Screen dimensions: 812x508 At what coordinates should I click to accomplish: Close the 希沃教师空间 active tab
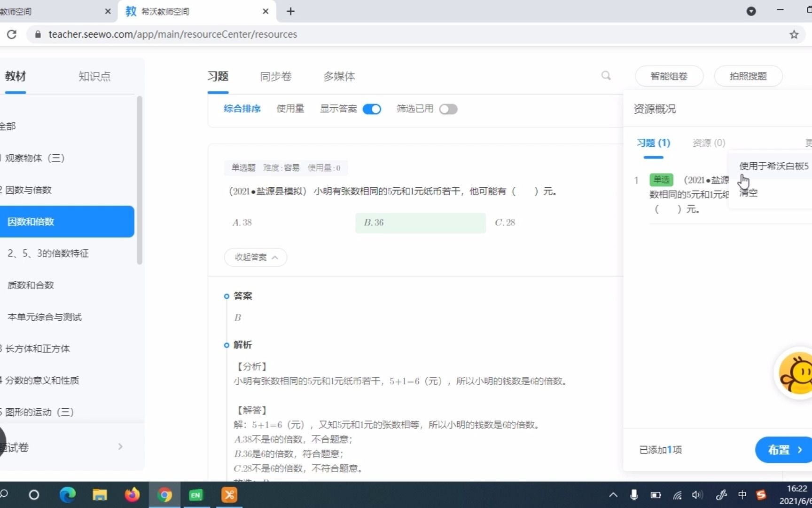(265, 11)
